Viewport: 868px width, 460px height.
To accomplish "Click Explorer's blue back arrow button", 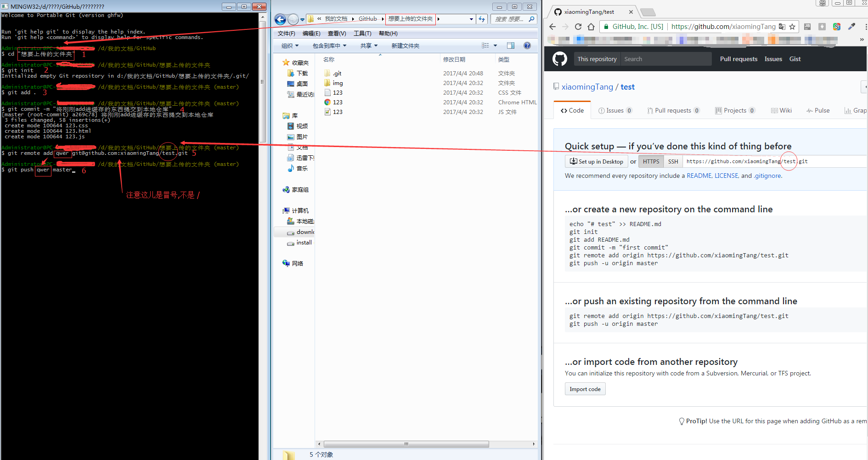I will click(280, 19).
